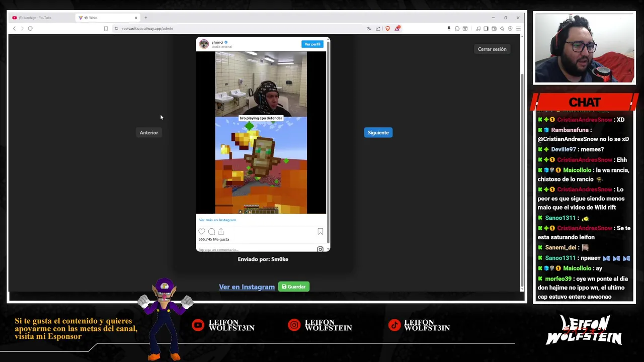The height and width of the screenshot is (362, 644).
Task: Open comments with speech bubble icon
Action: [x=211, y=232]
